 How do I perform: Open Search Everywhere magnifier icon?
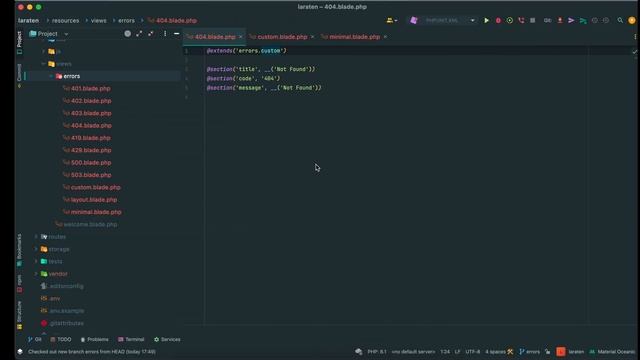coord(620,20)
